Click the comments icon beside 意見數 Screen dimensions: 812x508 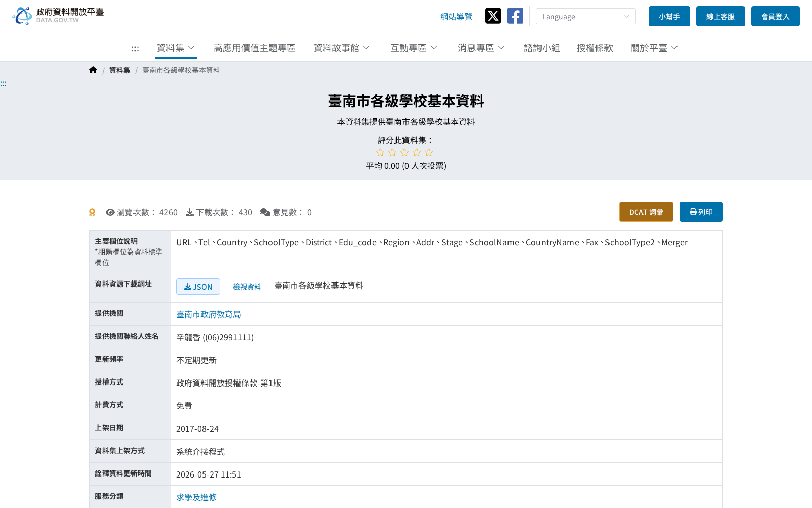coord(265,212)
